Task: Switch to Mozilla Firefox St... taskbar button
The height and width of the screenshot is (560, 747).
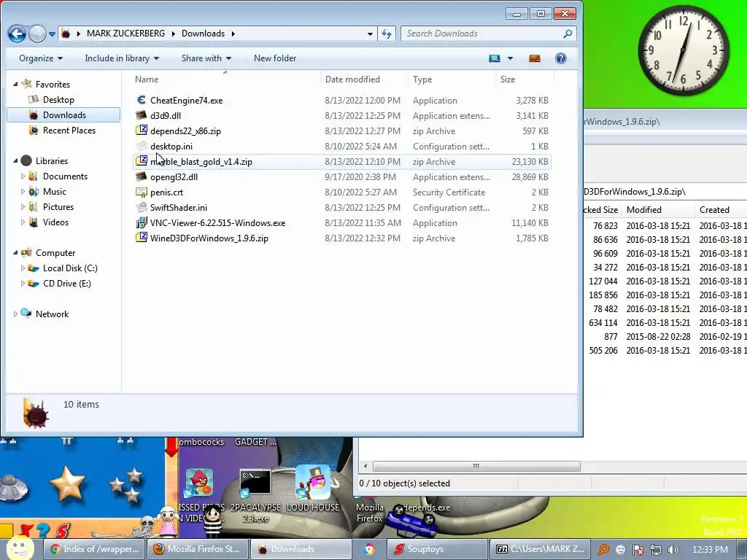Action: tap(198, 549)
